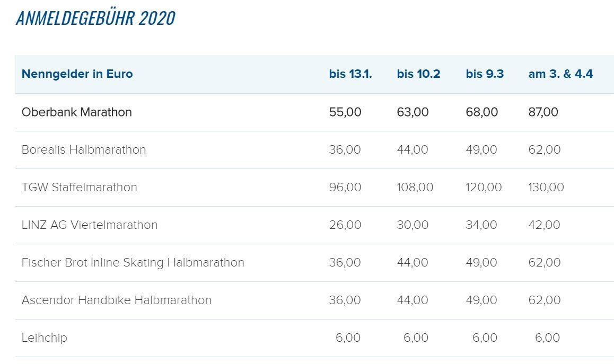Select the LINZ AG Viertelmarathon 34,00 price
This screenshot has width=614, height=364.
coord(481,225)
